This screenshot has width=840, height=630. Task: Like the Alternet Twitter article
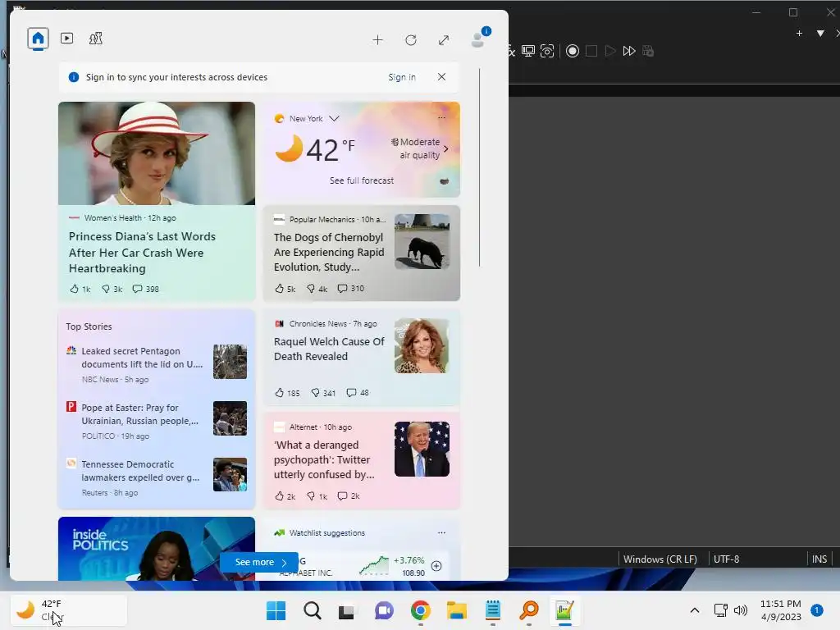[x=285, y=496]
